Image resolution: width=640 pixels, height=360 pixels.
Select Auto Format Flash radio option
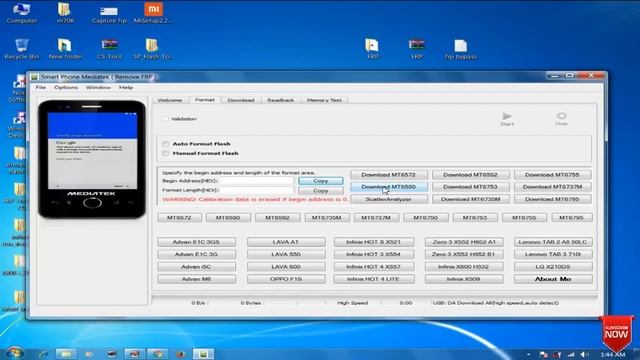(x=165, y=144)
